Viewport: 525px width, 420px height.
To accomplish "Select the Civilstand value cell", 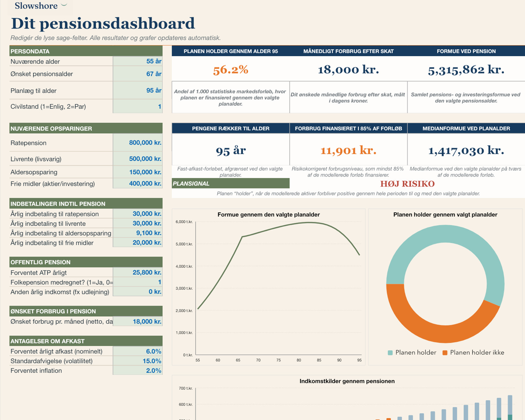I will click(x=138, y=106).
